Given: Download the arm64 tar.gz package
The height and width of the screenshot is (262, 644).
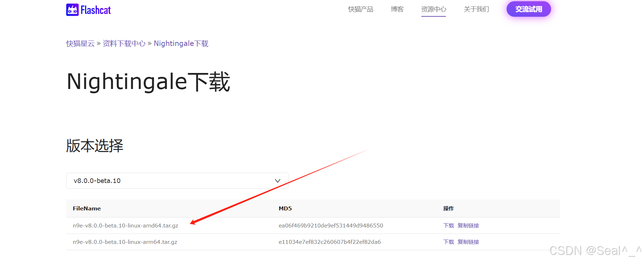Looking at the screenshot, I should pos(449,242).
